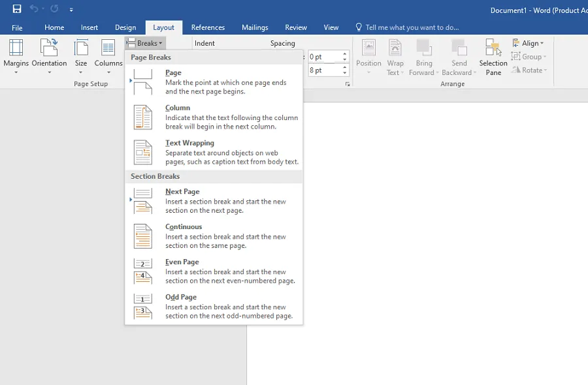Insert a Page break from menu
The image size is (588, 385).
[214, 82]
